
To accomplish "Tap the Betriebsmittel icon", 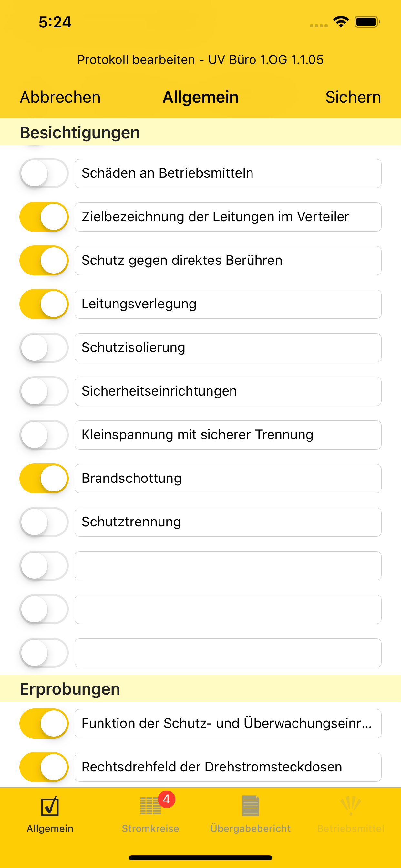I will click(350, 806).
